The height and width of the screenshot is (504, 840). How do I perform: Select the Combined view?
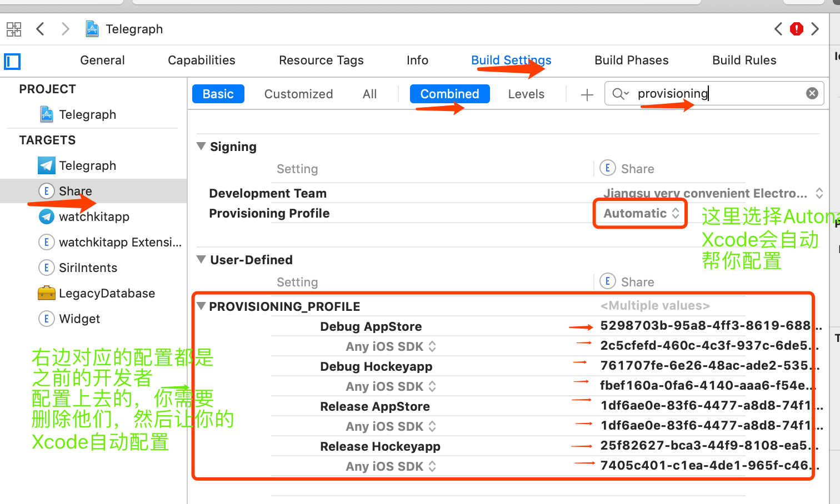tap(450, 94)
